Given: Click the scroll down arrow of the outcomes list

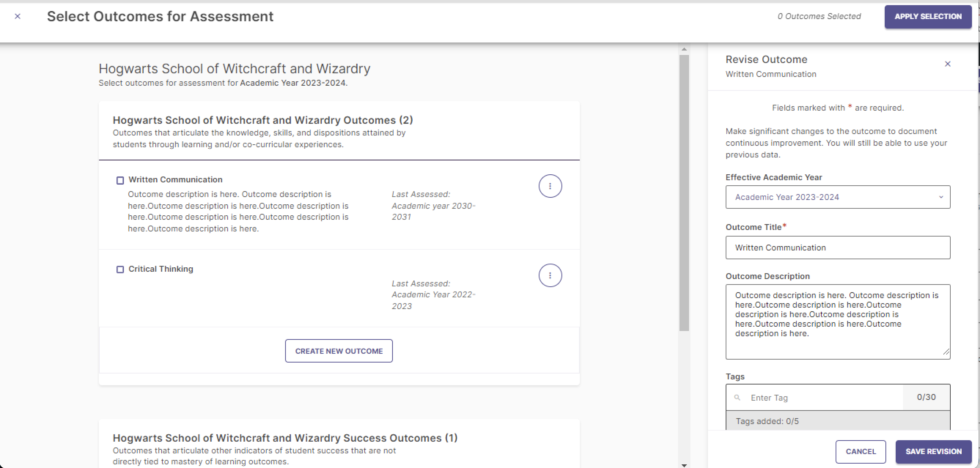Looking at the screenshot, I should click(x=684, y=465).
